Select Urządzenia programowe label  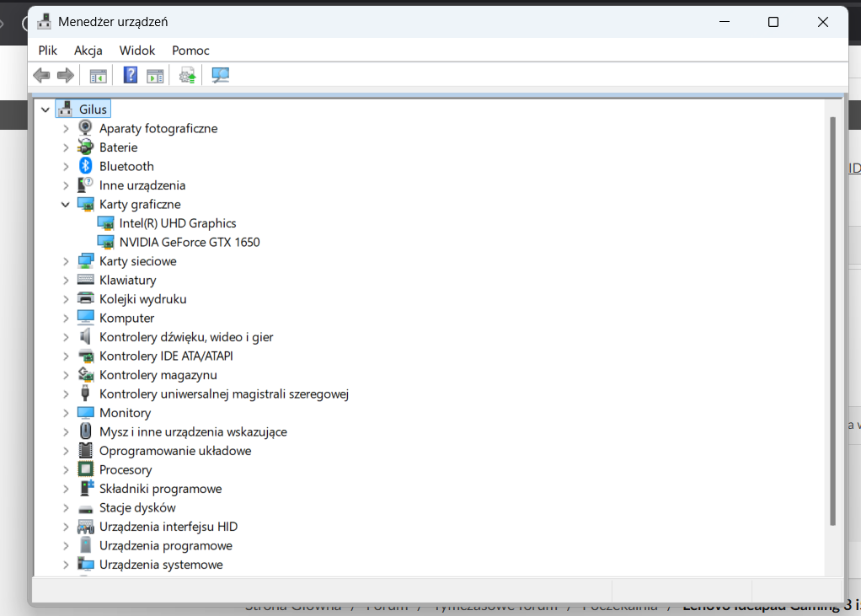(x=166, y=545)
